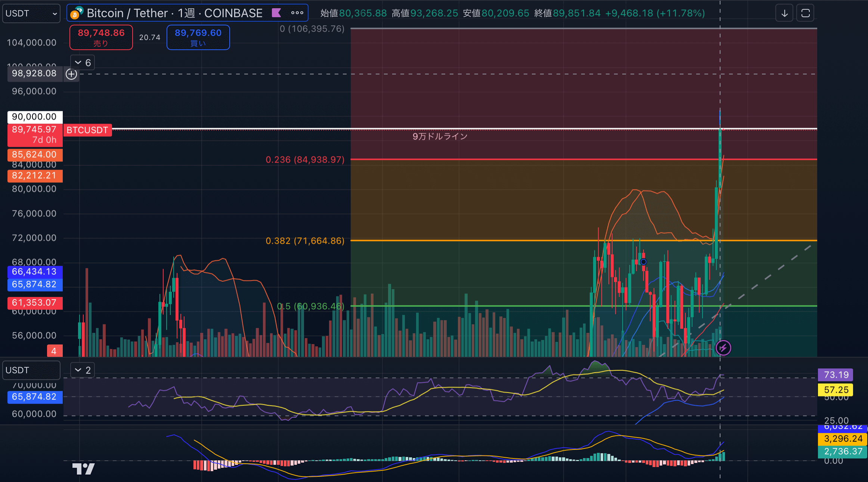Click the TradingView logo at bottom left
This screenshot has height=482, width=868.
(83, 469)
